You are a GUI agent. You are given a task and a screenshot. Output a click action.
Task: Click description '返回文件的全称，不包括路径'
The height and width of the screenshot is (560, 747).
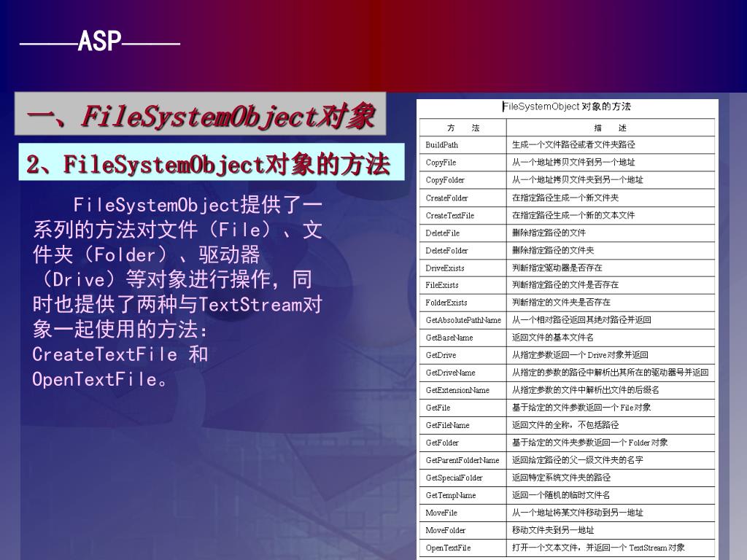tap(565, 425)
